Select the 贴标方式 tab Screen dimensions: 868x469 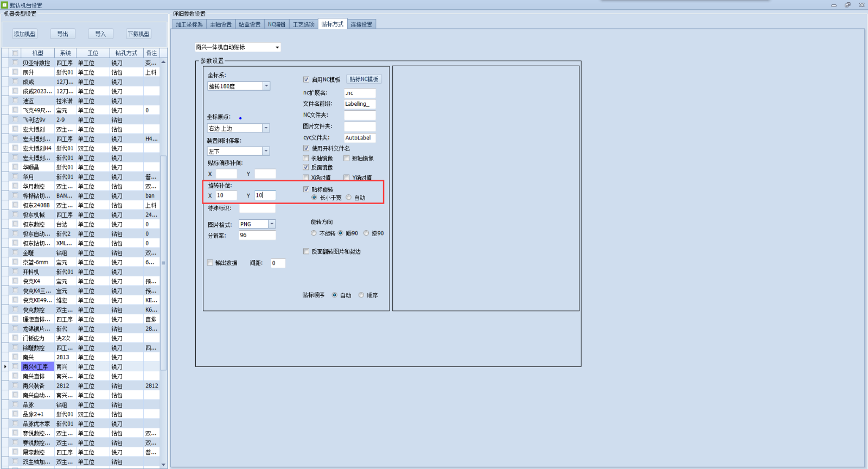(x=332, y=24)
